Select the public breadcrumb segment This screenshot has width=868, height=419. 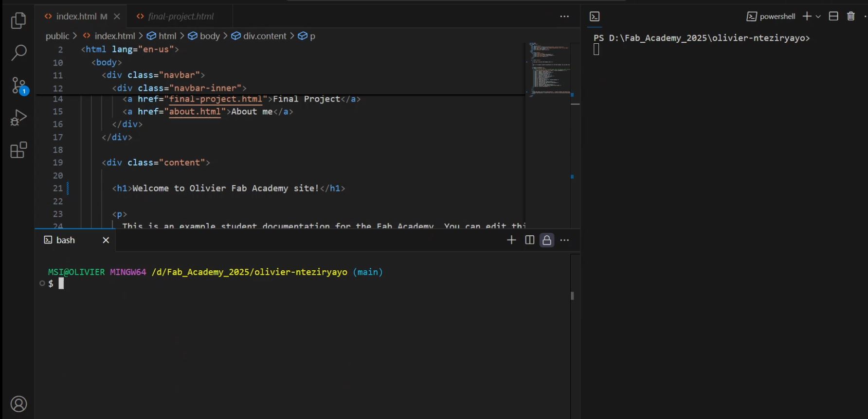(x=57, y=36)
